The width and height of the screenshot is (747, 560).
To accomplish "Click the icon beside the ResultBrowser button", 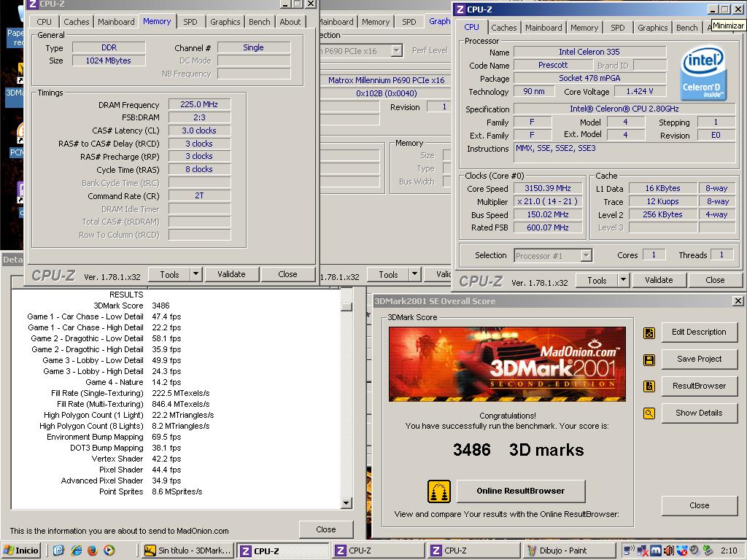I will [649, 386].
